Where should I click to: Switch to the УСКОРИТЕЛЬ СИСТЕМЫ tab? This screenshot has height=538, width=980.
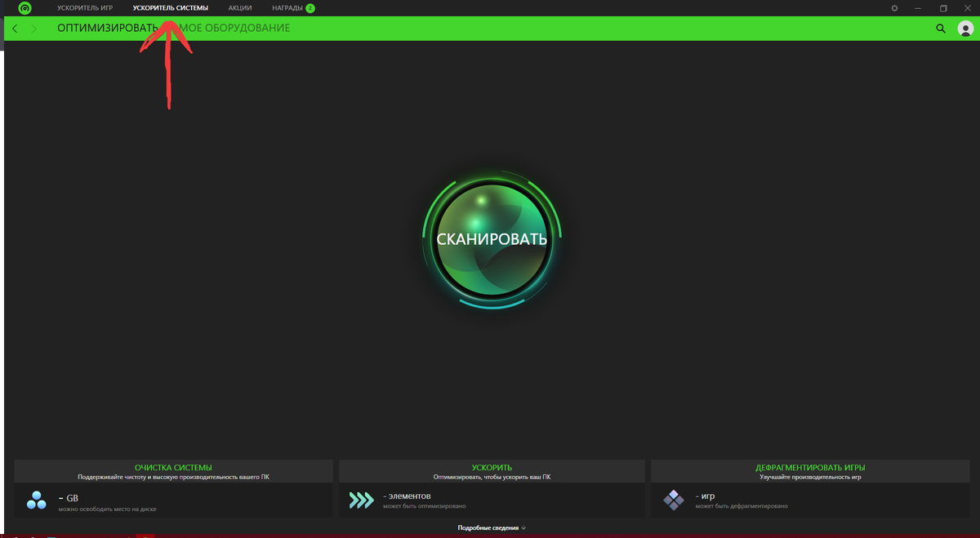pos(170,8)
